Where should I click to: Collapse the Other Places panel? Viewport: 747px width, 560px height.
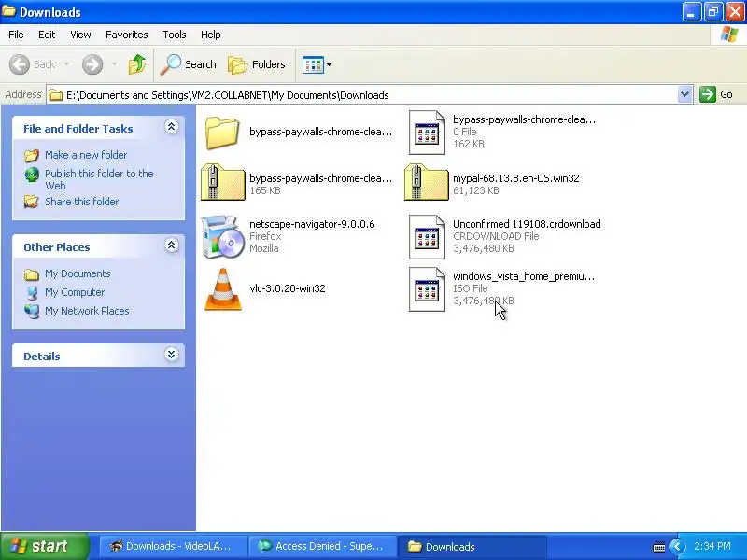172,245
